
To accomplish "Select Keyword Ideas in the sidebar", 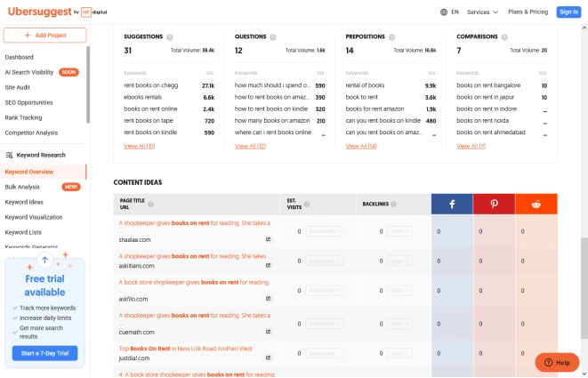I will coord(24,202).
